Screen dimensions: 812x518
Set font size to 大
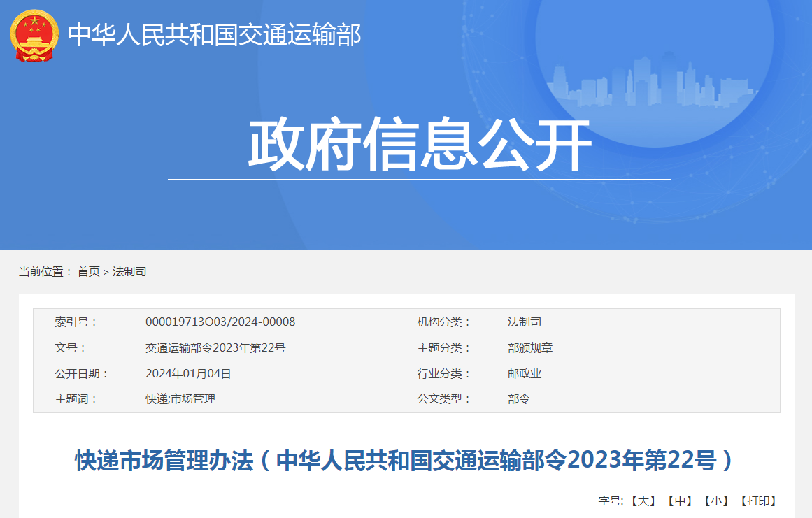pos(643,501)
